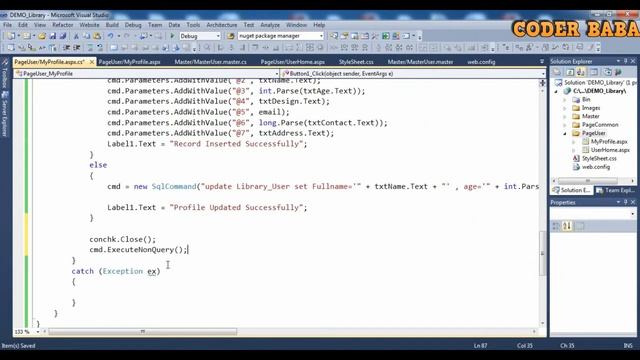This screenshot has height=360, width=640.
Task: Select StyleSheet.css in Solution Explorer
Action: [599, 158]
